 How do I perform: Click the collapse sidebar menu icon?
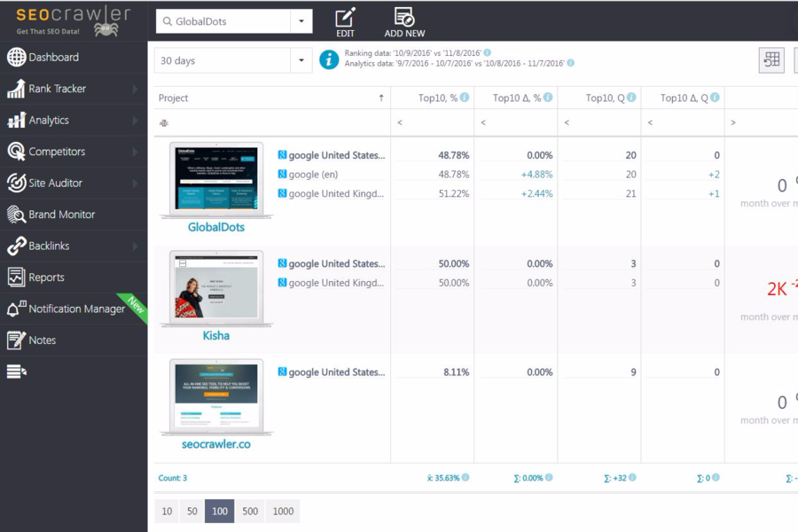pos(16,372)
